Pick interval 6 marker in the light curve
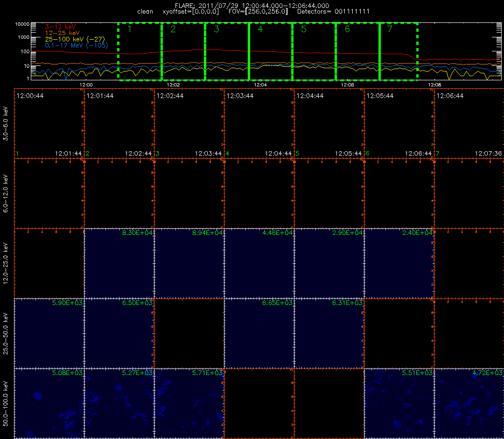The image size is (504, 439). pyautogui.click(x=347, y=29)
